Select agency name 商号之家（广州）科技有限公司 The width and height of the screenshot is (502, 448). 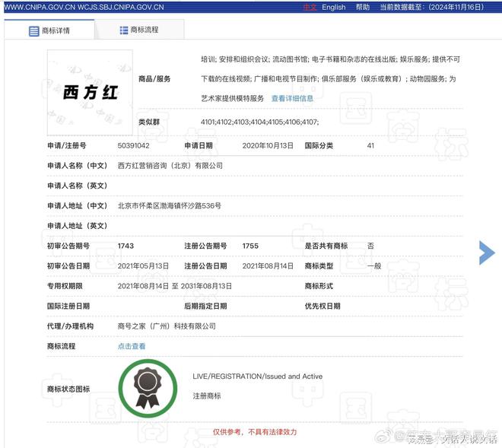point(167,326)
